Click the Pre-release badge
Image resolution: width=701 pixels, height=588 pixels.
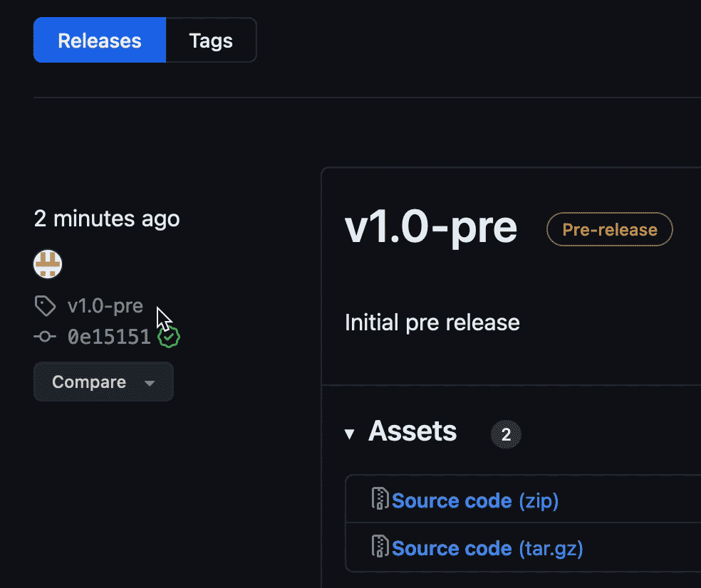pyautogui.click(x=609, y=229)
